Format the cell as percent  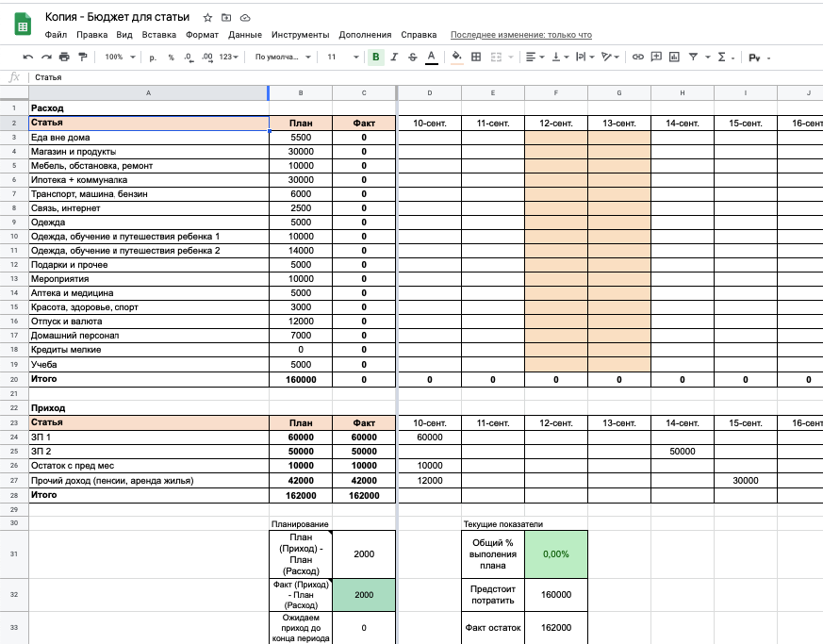tap(172, 58)
